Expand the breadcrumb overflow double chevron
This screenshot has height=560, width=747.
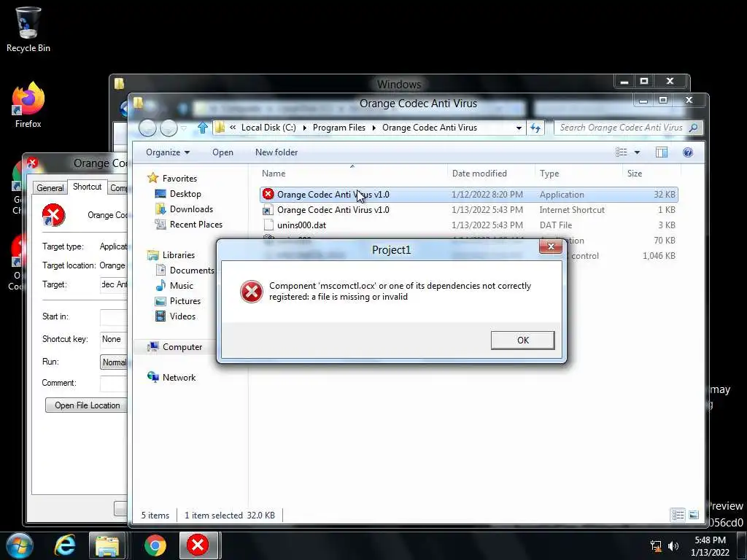tap(233, 128)
